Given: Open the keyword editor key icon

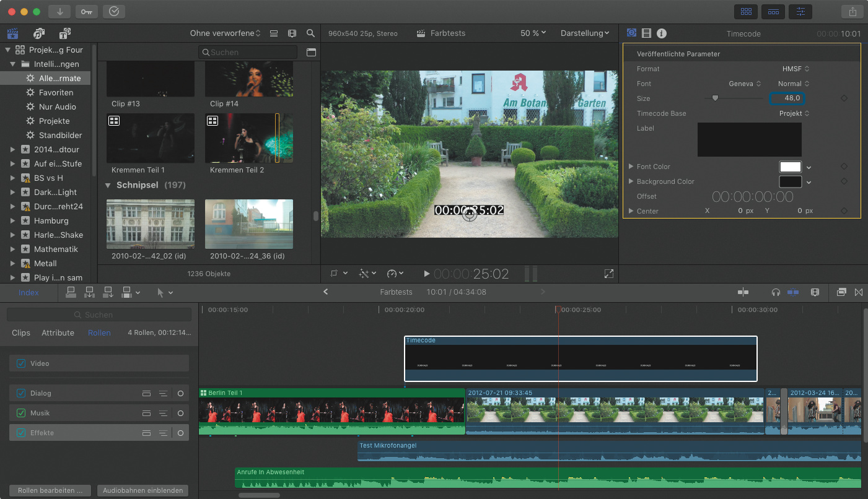Looking at the screenshot, I should [x=86, y=12].
